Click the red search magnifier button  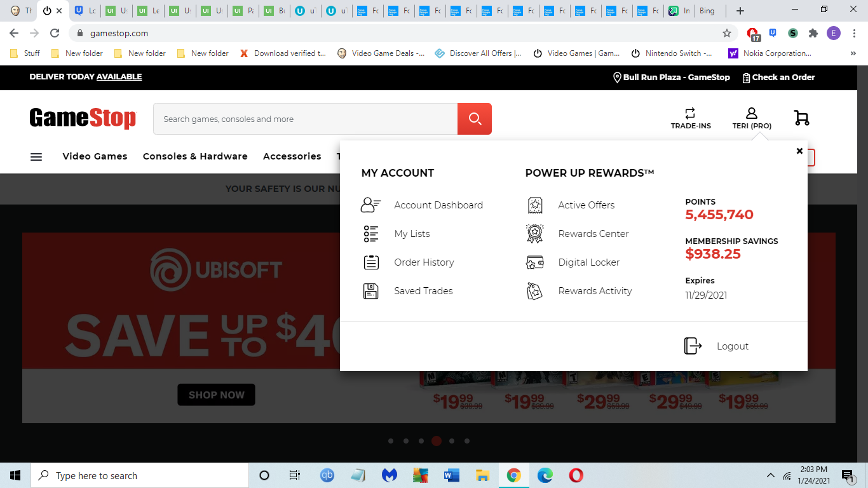(x=475, y=119)
